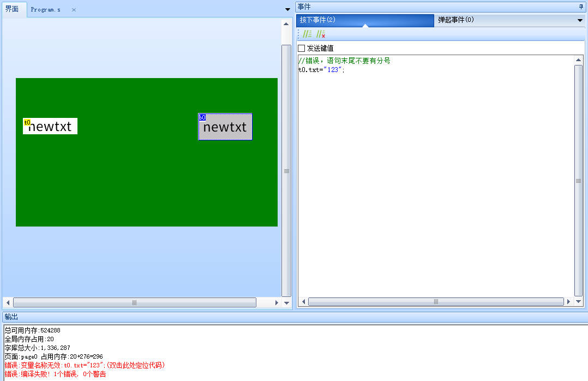The width and height of the screenshot is (588, 381).
Task: Open the dropdown arrow below the design area scrollbar
Action: (x=287, y=302)
